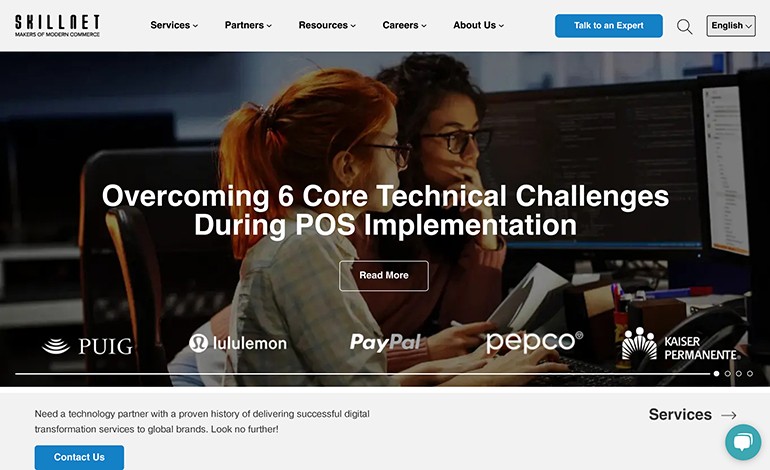Click the lululemon client logo
Viewport: 770px width, 470px height.
[x=238, y=343]
